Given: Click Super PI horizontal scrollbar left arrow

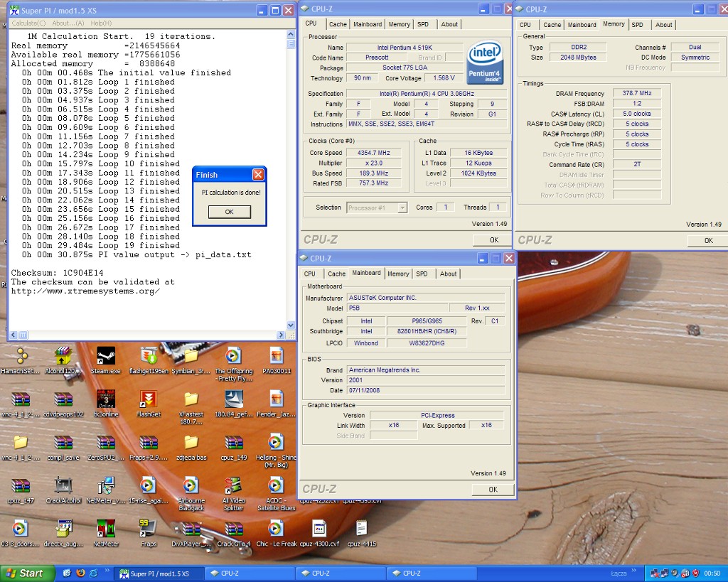Looking at the screenshot, I should 14,335.
